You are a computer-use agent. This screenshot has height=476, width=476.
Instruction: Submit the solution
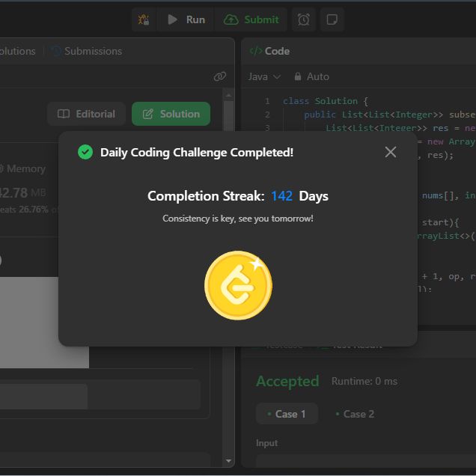tap(251, 19)
